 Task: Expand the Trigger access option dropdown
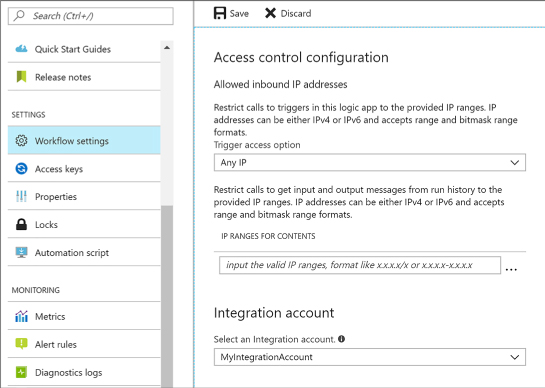pos(370,162)
